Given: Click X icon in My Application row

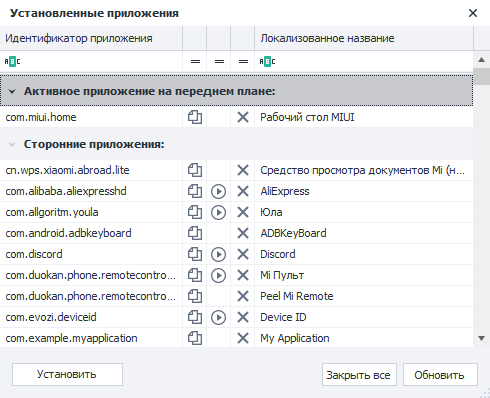Looking at the screenshot, I should pyautogui.click(x=243, y=338).
